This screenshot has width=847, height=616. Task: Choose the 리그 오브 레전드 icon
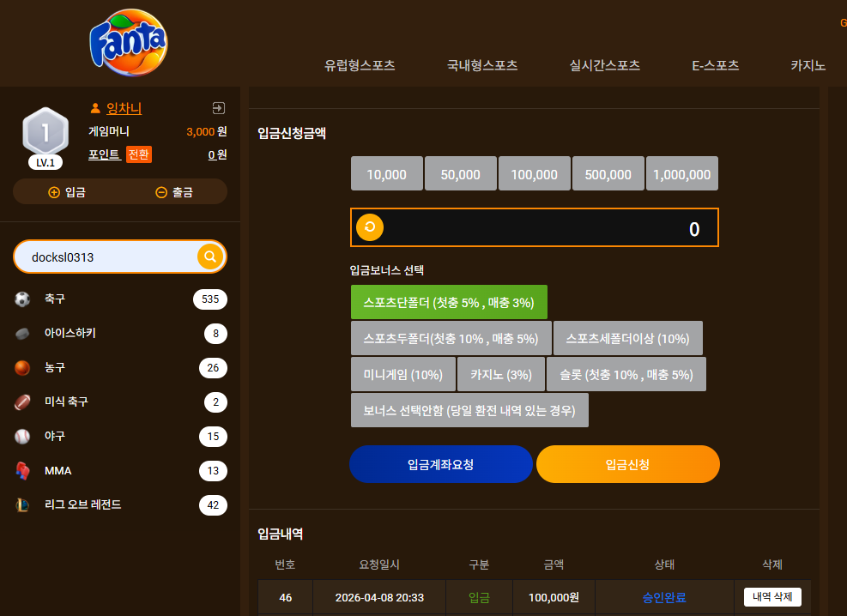22,504
